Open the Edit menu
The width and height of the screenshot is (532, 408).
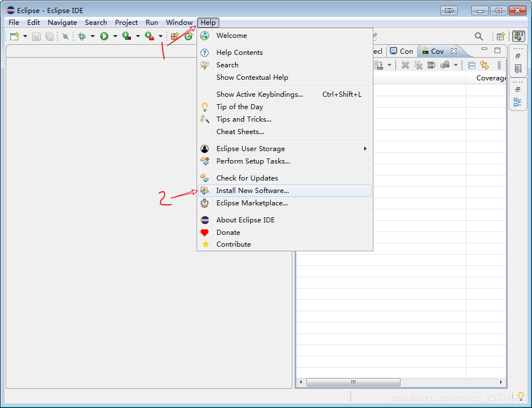(x=33, y=23)
